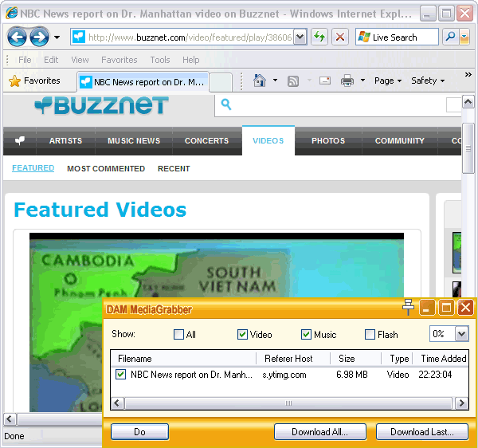Click the RSS Feeds toolbar icon

(x=293, y=81)
